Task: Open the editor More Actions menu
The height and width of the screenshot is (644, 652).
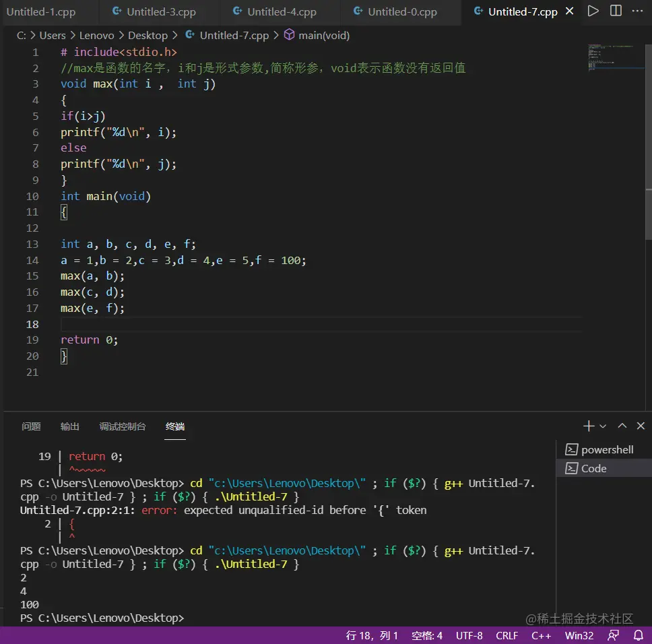Action: (x=639, y=11)
